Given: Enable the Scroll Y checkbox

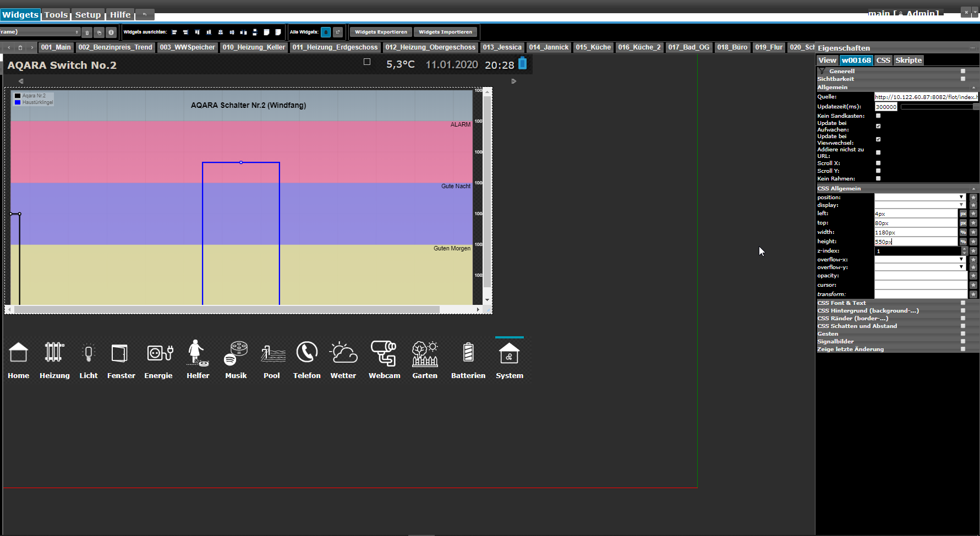Looking at the screenshot, I should 878,171.
